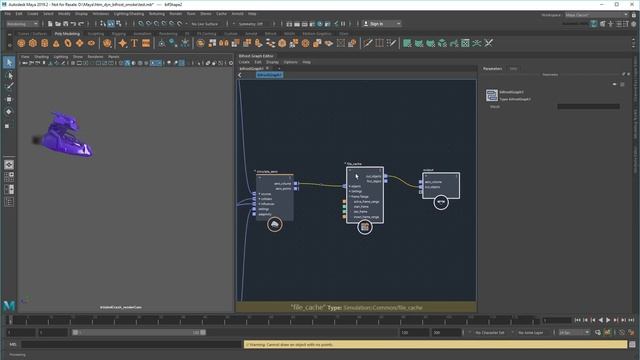Open the frame rate fps dropdown
Viewport: 640px width, 360px height.
pos(574,333)
